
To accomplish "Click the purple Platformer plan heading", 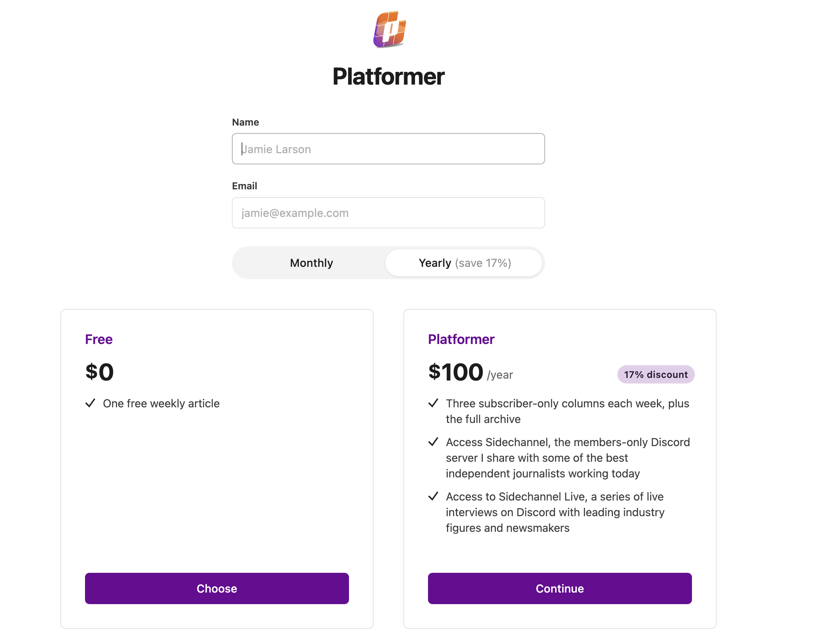I will tap(461, 340).
